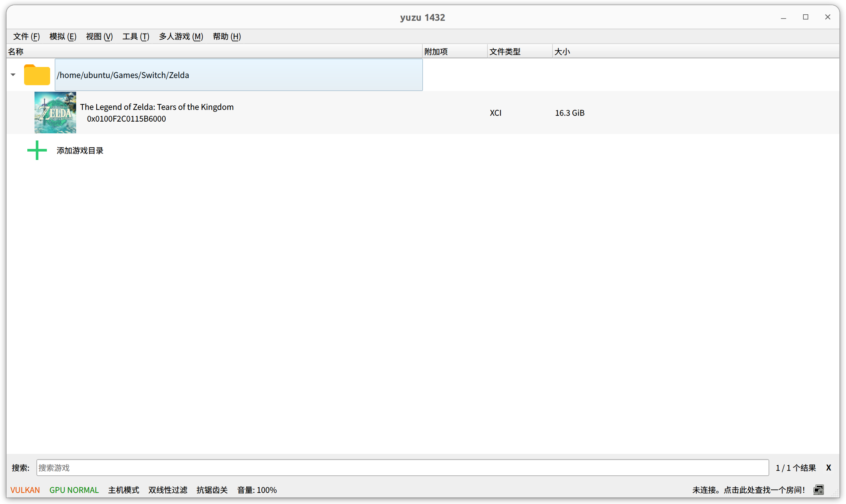Click 未连接 multiplayer room status link
The height and width of the screenshot is (504, 846).
click(748, 490)
